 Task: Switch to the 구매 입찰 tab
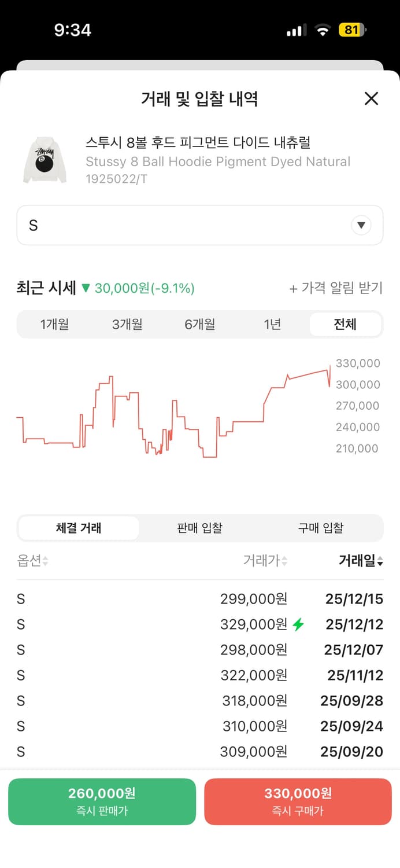pyautogui.click(x=321, y=528)
